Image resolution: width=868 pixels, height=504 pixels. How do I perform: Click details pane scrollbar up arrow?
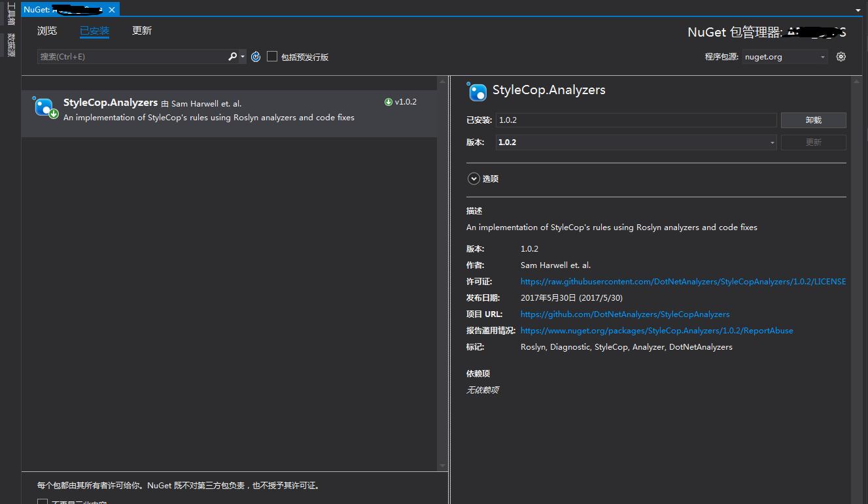click(857, 82)
